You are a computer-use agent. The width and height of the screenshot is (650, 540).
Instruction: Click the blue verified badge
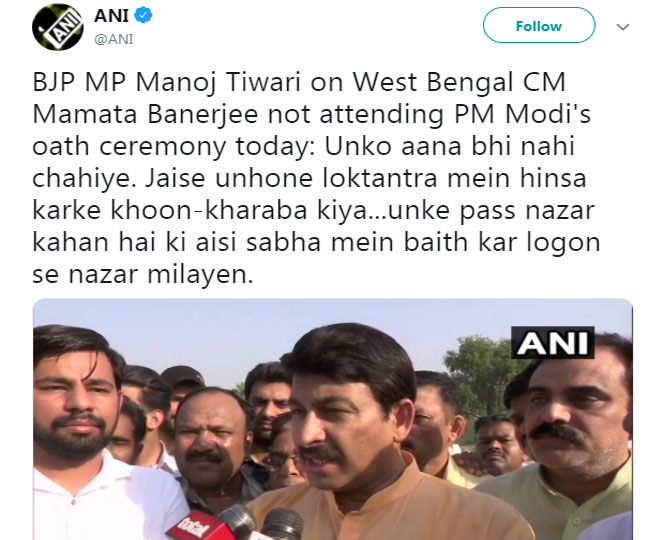click(144, 16)
